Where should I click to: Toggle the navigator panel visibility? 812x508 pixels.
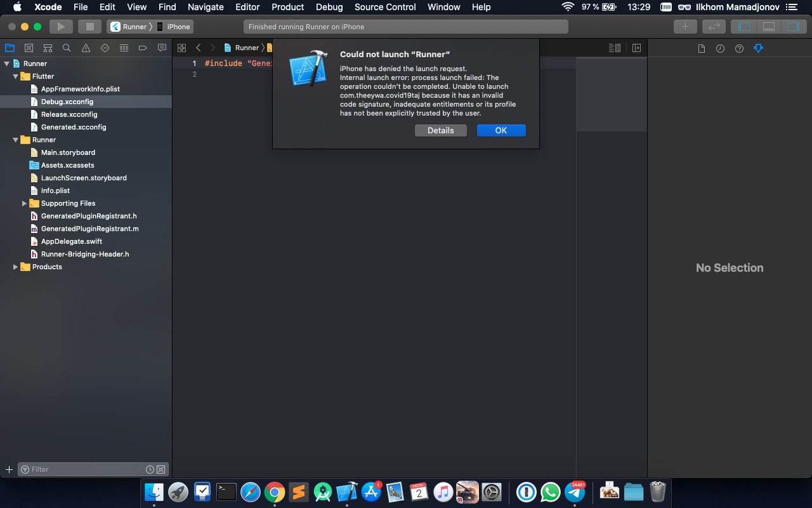[x=744, y=27]
